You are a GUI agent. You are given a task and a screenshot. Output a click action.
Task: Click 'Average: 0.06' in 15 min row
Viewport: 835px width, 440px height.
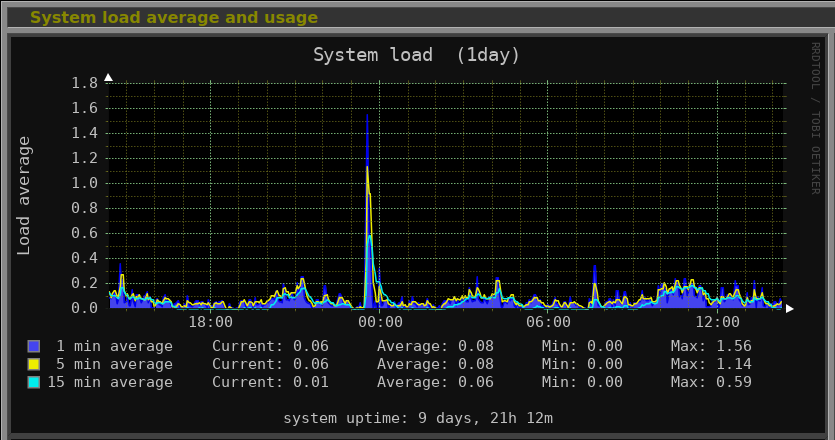point(435,382)
